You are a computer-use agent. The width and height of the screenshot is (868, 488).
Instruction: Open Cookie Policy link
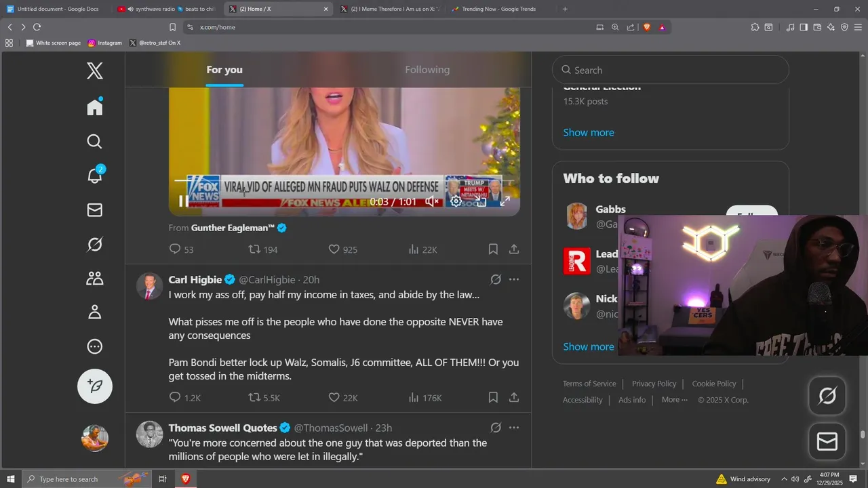(714, 384)
